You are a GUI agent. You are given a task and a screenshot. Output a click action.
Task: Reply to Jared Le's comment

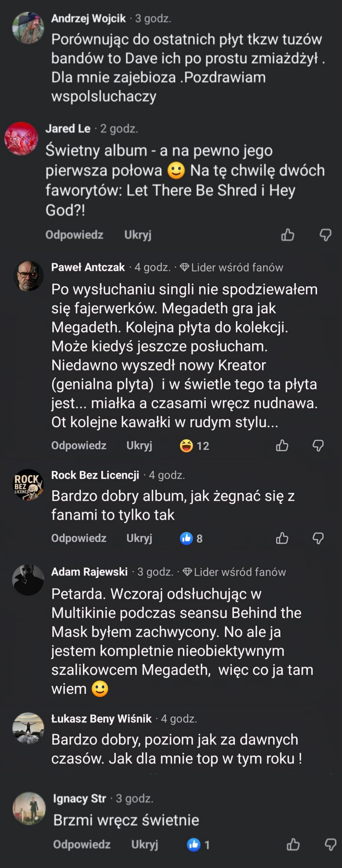coord(74,235)
